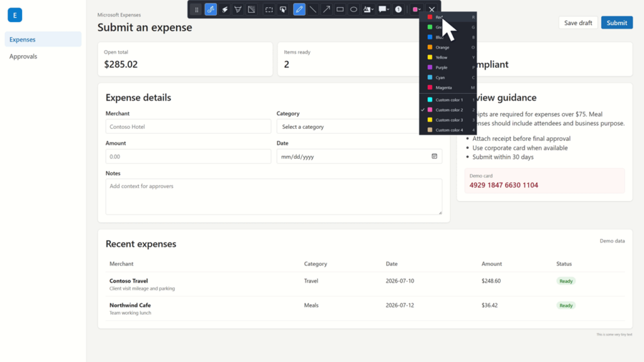Click the Northwind Cafe merchant name

130,305
